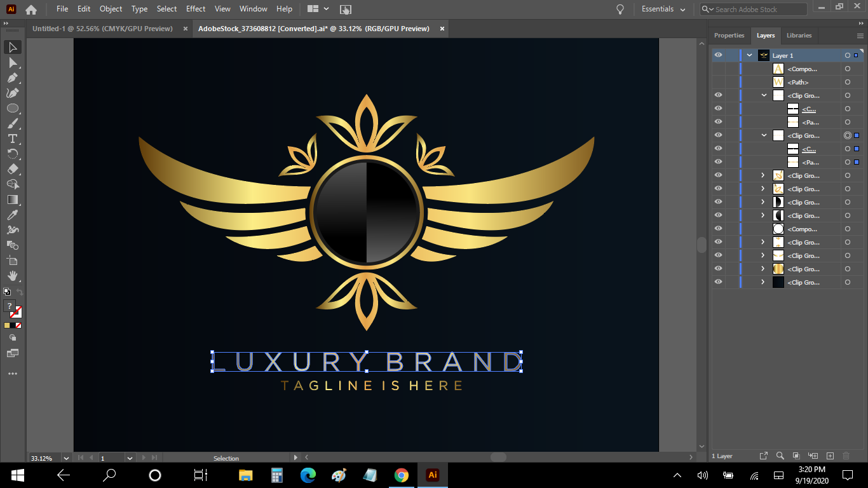The image size is (868, 488).
Task: Click the Create New Layer button
Action: (x=830, y=456)
